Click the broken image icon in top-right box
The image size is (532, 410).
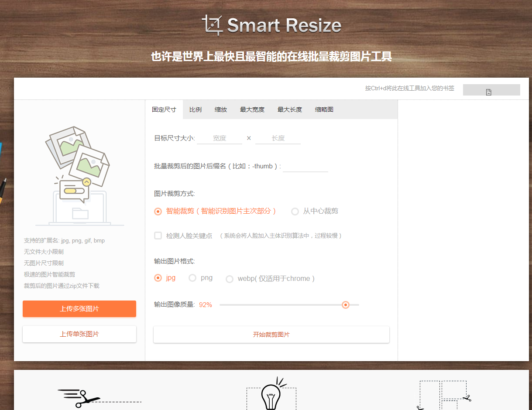(x=489, y=92)
